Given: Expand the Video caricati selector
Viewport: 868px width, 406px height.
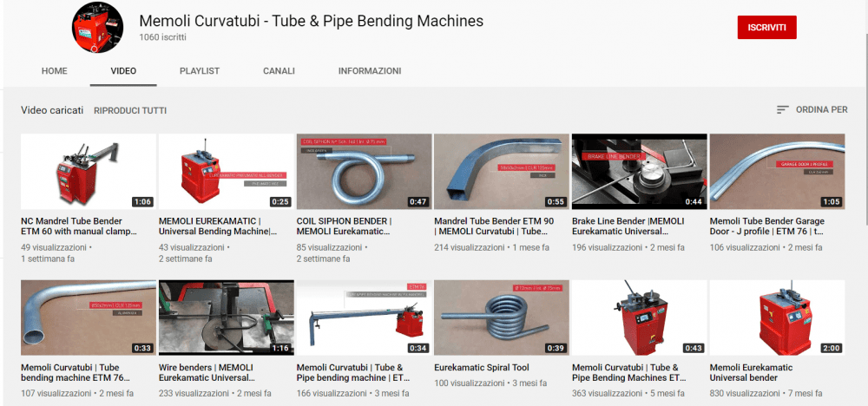Looking at the screenshot, I should click(x=52, y=110).
